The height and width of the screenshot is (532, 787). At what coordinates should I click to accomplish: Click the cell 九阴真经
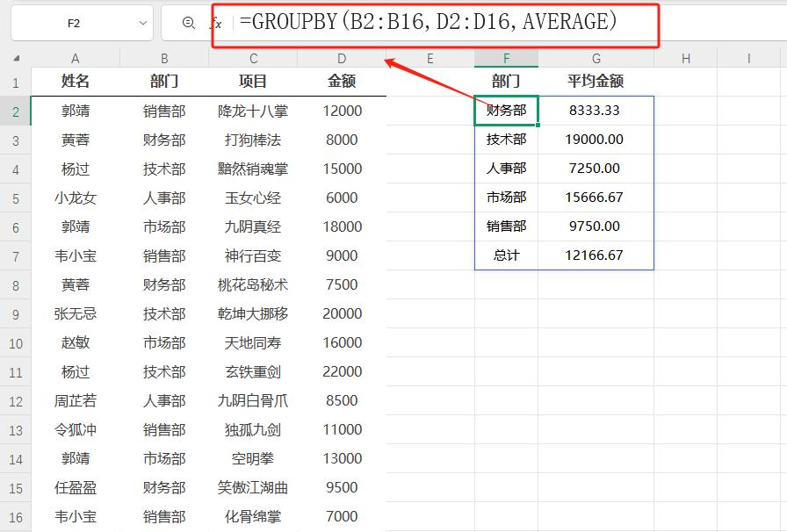pyautogui.click(x=253, y=226)
